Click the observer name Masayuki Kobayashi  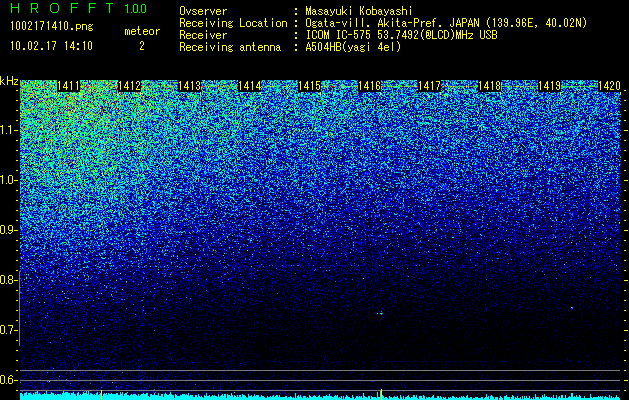(x=358, y=11)
